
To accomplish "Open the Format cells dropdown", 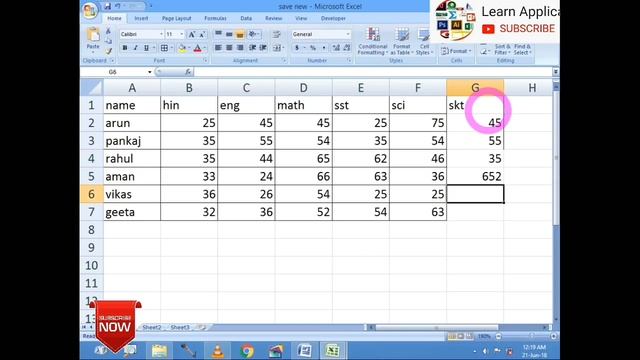I will tap(456, 51).
